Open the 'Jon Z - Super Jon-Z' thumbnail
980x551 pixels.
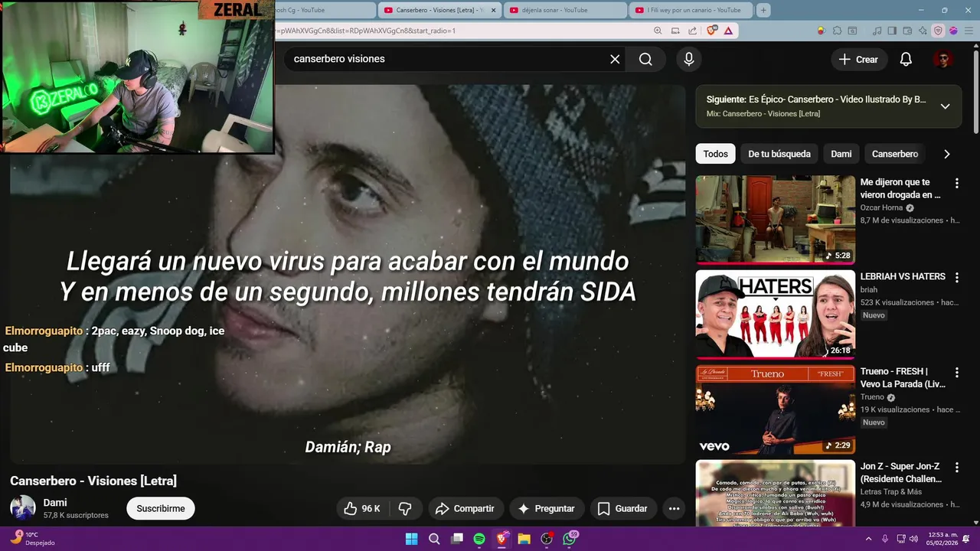coord(775,494)
